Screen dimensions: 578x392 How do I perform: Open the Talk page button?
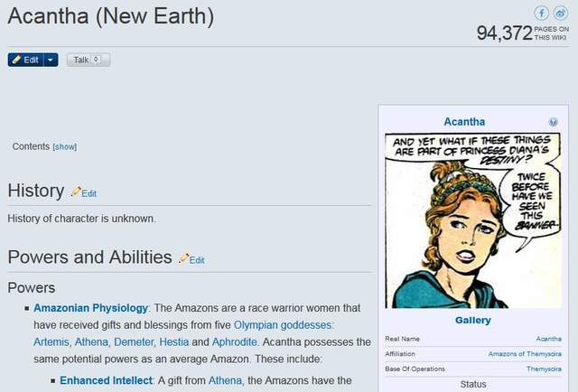(88, 60)
